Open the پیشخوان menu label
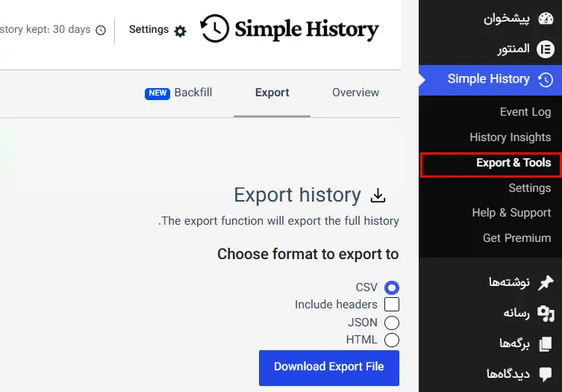The width and height of the screenshot is (562, 392). coord(507,19)
